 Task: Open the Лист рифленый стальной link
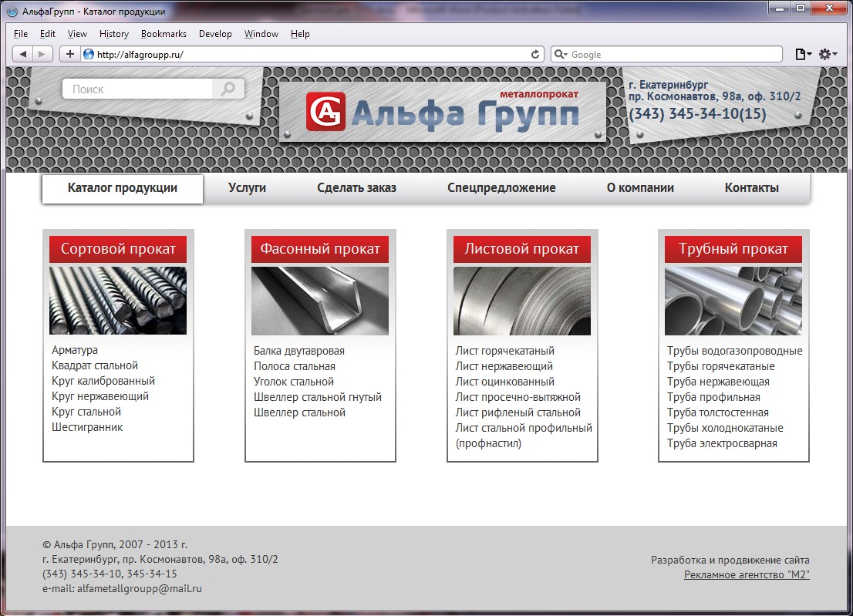coord(518,412)
